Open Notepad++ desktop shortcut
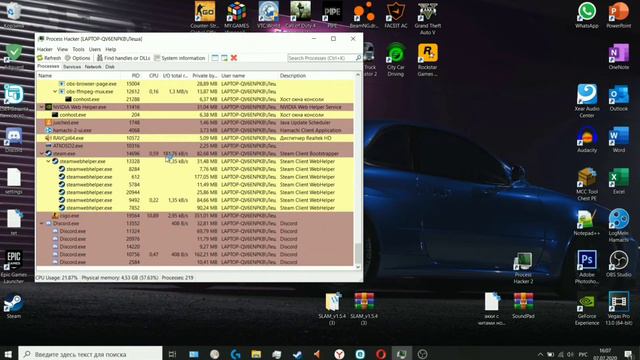The image size is (640, 360). point(587,223)
